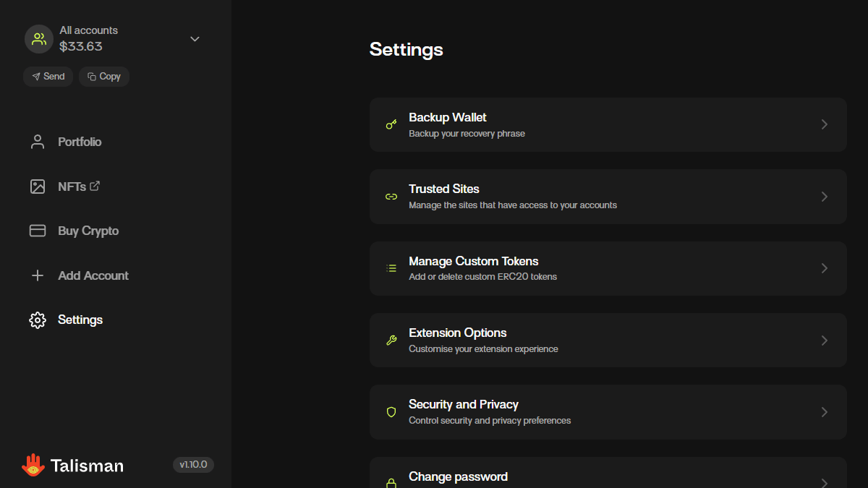Click the Copy address button
Viewport: 868px width, 488px height.
point(104,77)
